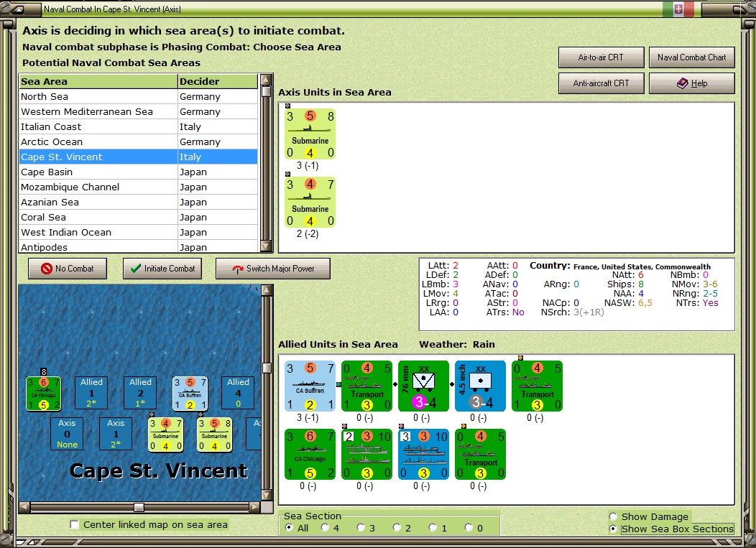Open the Naval Combat Chart
This screenshot has width=756, height=548.
coord(692,57)
